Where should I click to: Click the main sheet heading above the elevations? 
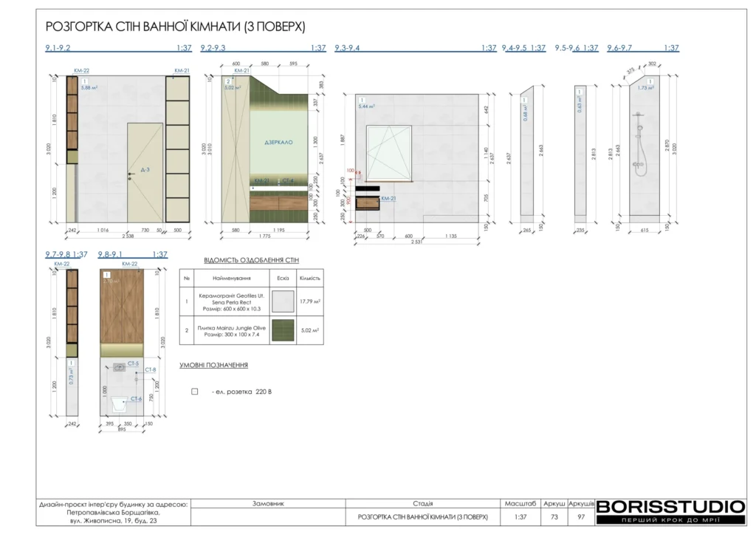[176, 27]
